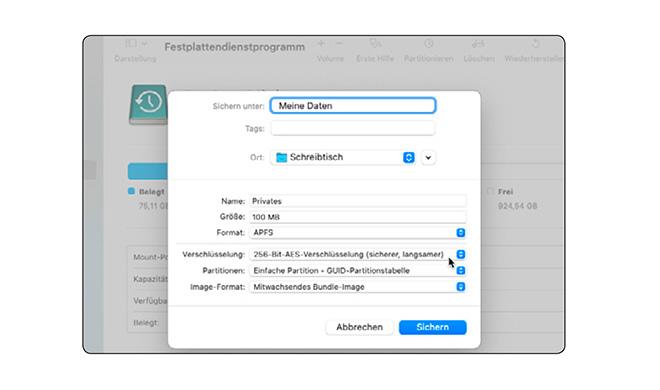
Task: Click the Volume add plus toolbar icon
Action: (321, 44)
